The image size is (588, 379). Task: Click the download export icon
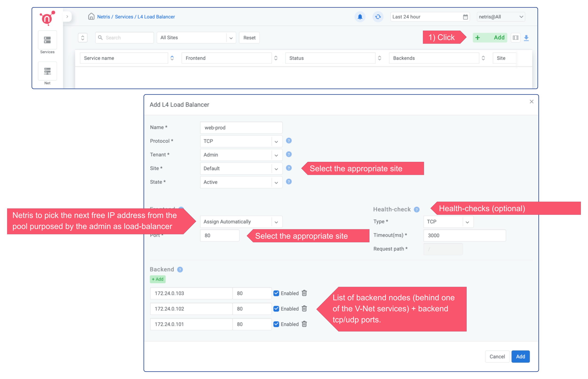[x=526, y=38]
